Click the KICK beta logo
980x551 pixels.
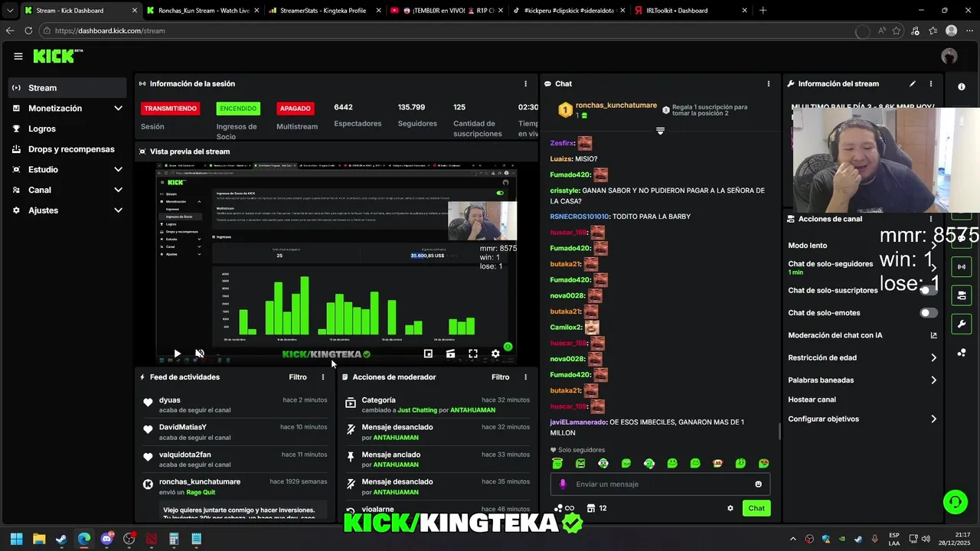[x=57, y=56]
